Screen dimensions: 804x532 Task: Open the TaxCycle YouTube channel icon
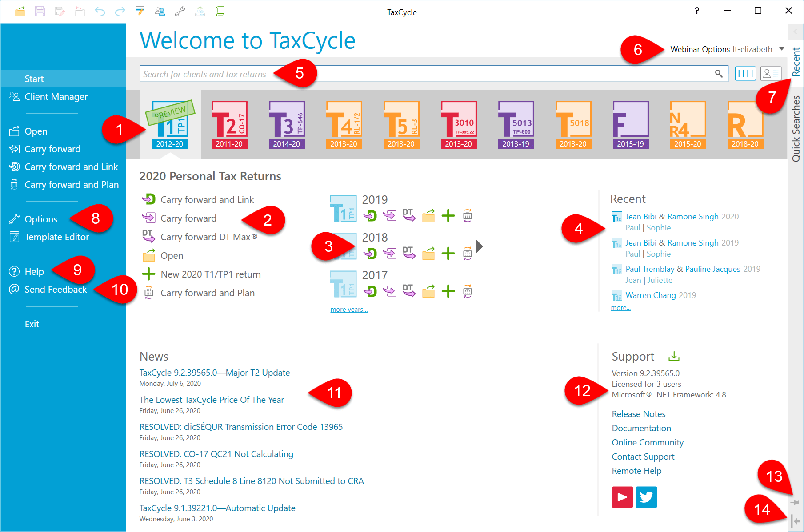[622, 497]
